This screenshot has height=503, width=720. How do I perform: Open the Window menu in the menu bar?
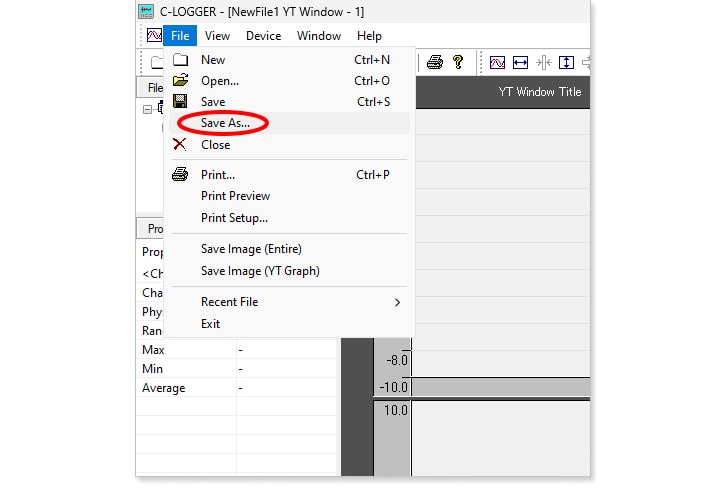318,36
